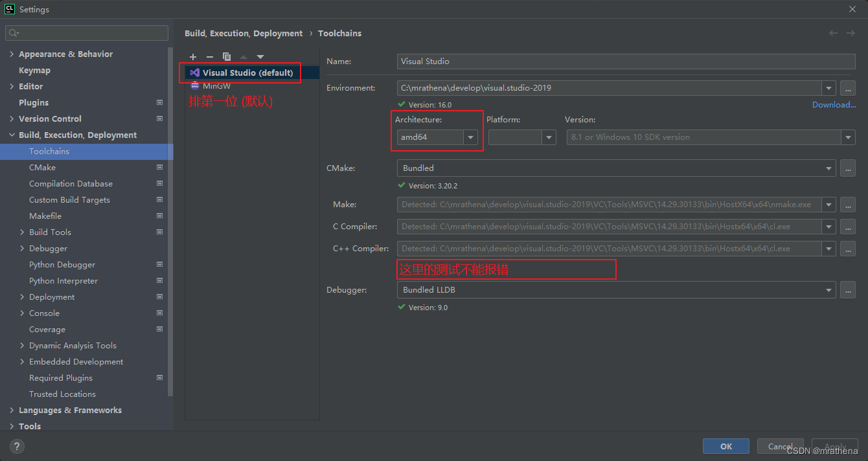Open the SDK Version dropdown
The image size is (868, 461).
(x=848, y=137)
